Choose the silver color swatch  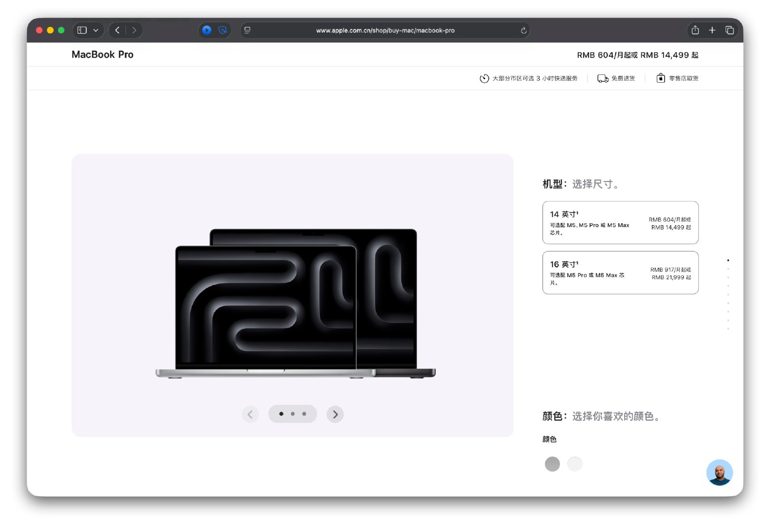pos(575,464)
